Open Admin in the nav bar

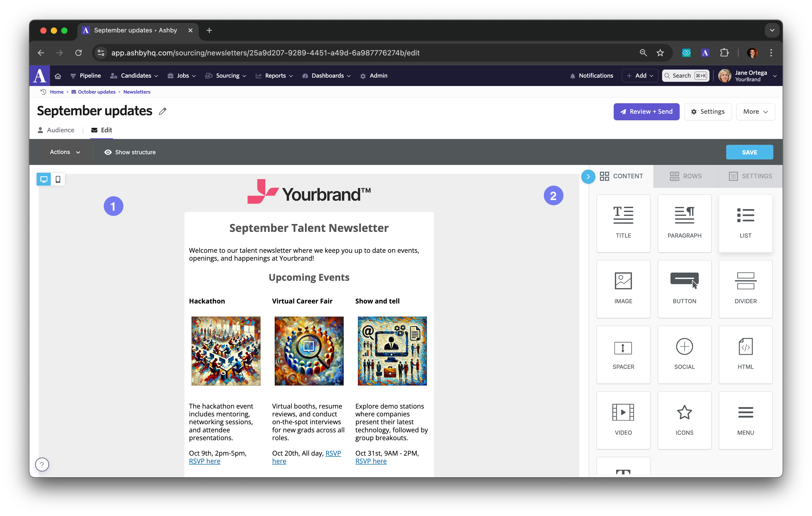pos(374,76)
